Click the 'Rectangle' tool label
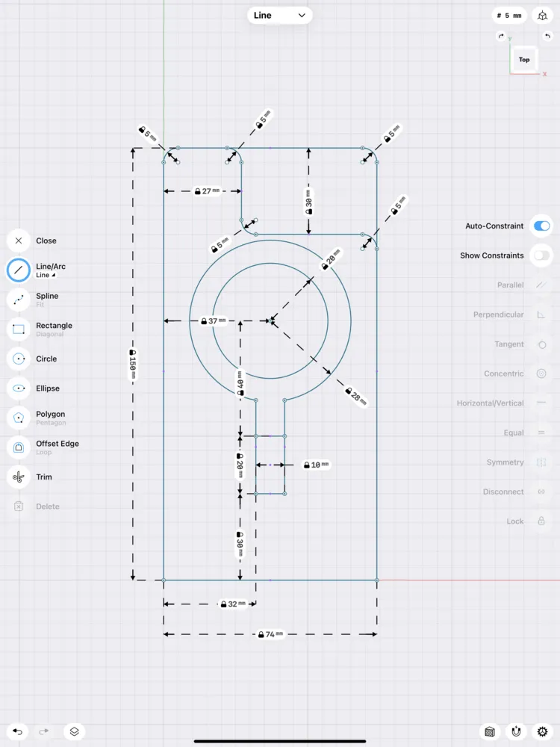The image size is (560, 747). click(x=55, y=326)
